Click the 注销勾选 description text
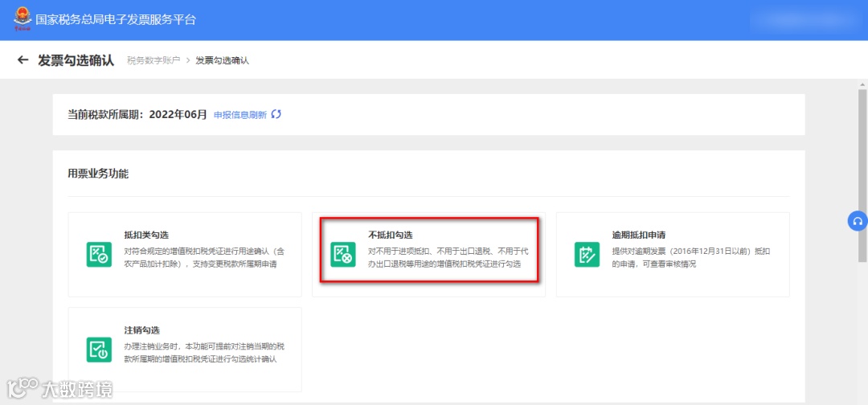The image size is (868, 405). pyautogui.click(x=205, y=353)
